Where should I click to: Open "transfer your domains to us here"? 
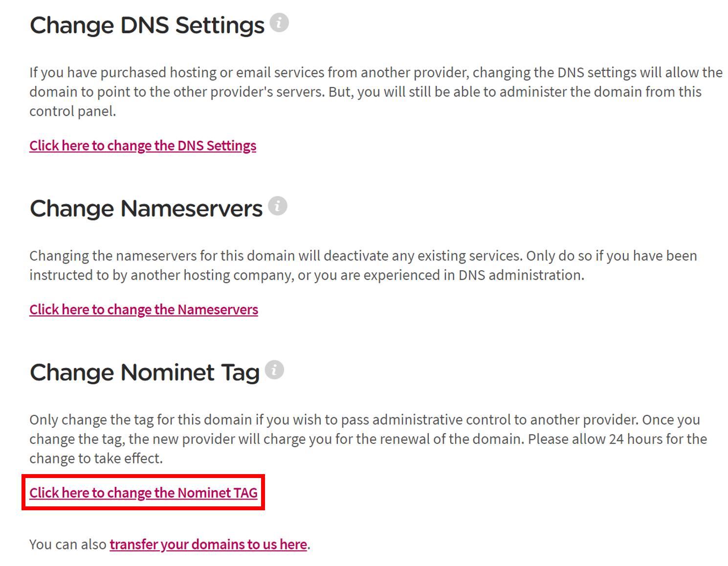(208, 544)
